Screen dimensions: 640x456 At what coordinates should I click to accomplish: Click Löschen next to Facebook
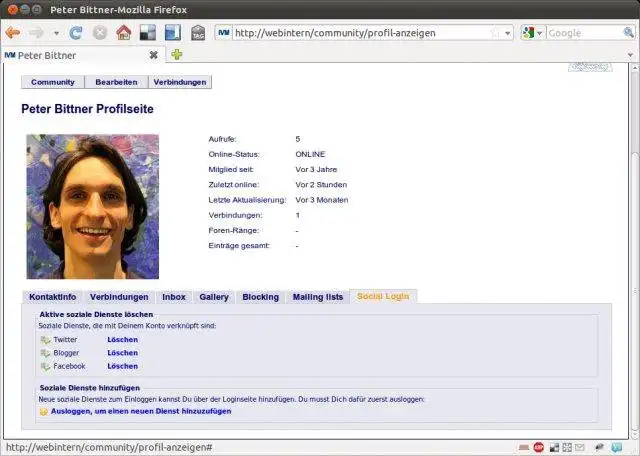click(x=122, y=366)
